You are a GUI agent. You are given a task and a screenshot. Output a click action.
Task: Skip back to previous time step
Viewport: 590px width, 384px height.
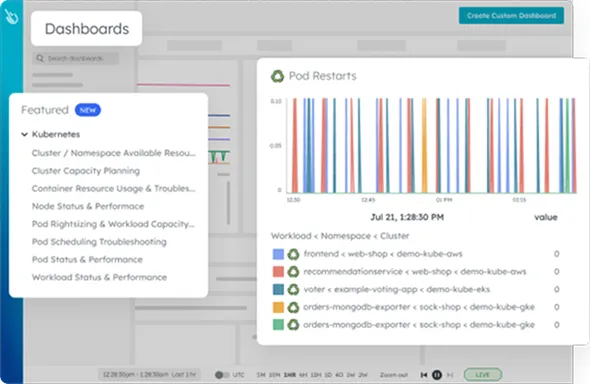(x=424, y=375)
